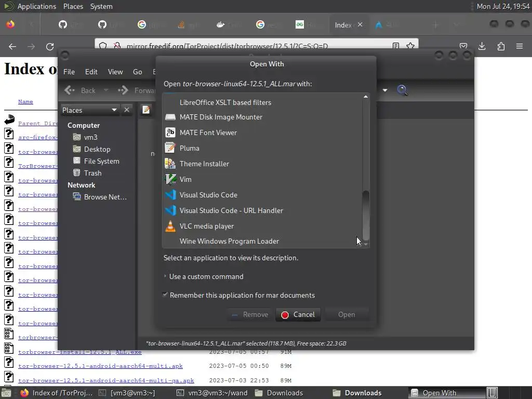This screenshot has width=532, height=399.
Task: Switch to Index of /TorProj taskbar item
Action: tap(56, 393)
